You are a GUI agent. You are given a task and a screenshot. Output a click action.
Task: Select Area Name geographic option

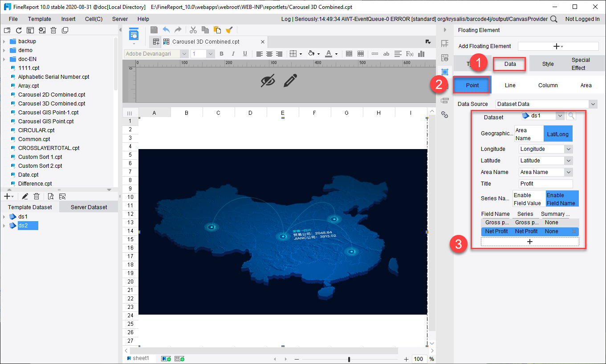click(529, 134)
